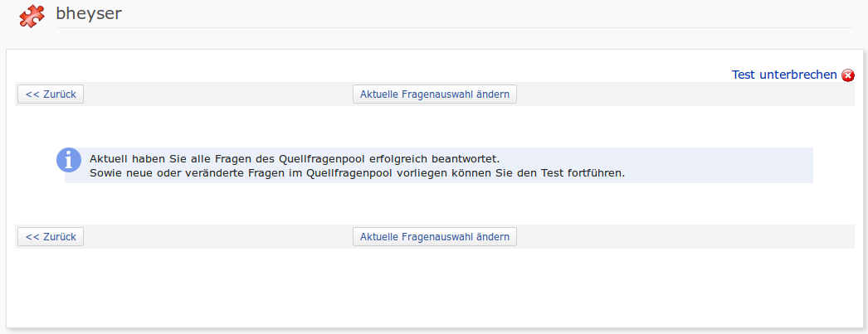Click empty right end of blue info box
The height and width of the screenshot is (334, 868).
[747, 165]
